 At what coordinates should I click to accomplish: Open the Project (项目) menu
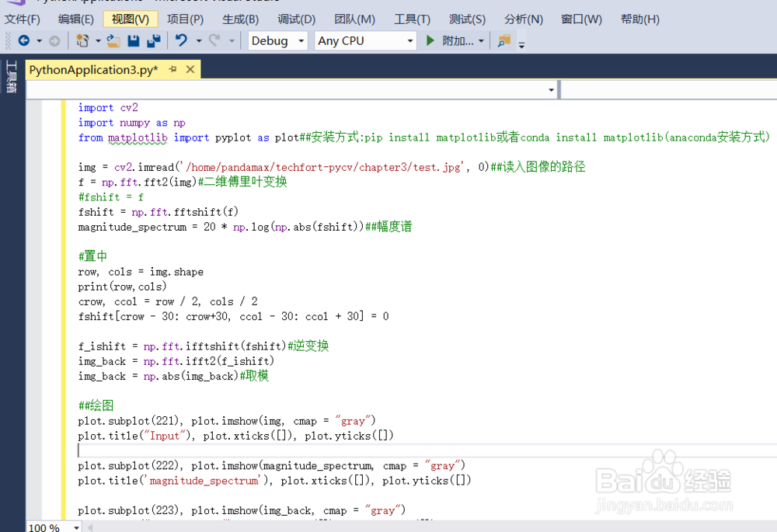[186, 19]
